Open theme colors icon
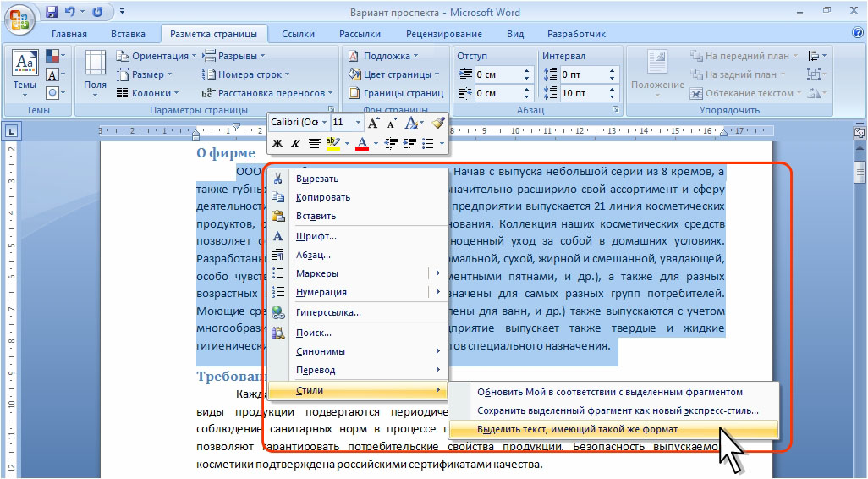This screenshot has width=868, height=479. (55, 56)
